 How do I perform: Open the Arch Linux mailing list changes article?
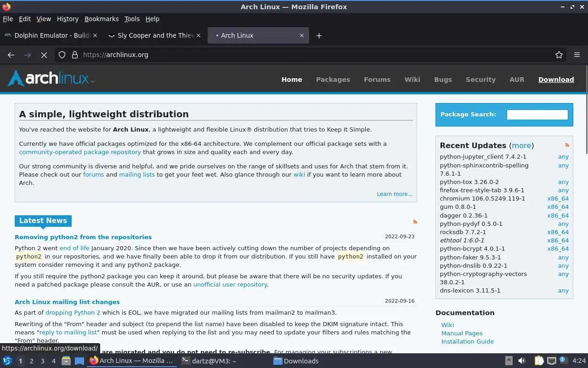[x=67, y=302]
